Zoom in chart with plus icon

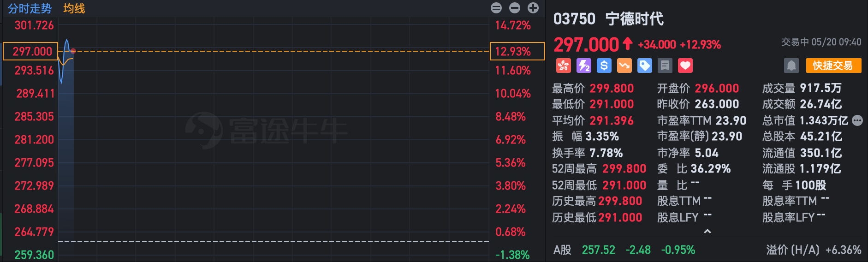point(533,8)
